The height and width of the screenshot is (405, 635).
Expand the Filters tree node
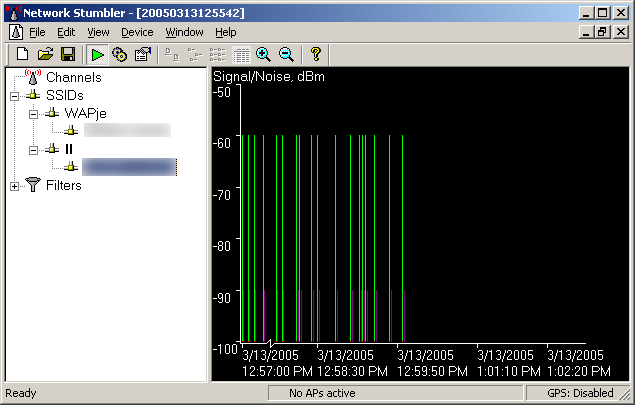coord(15,186)
